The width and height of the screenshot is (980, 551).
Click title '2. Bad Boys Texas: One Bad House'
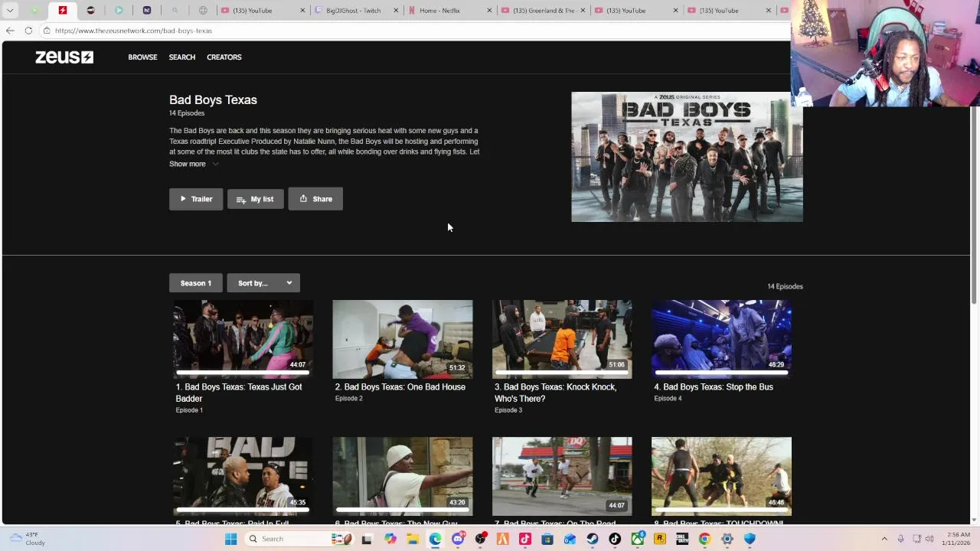point(400,387)
